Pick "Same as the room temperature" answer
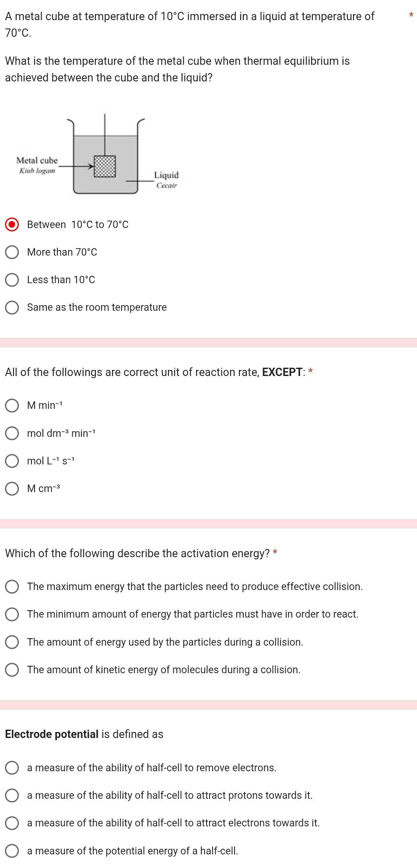 (x=12, y=308)
